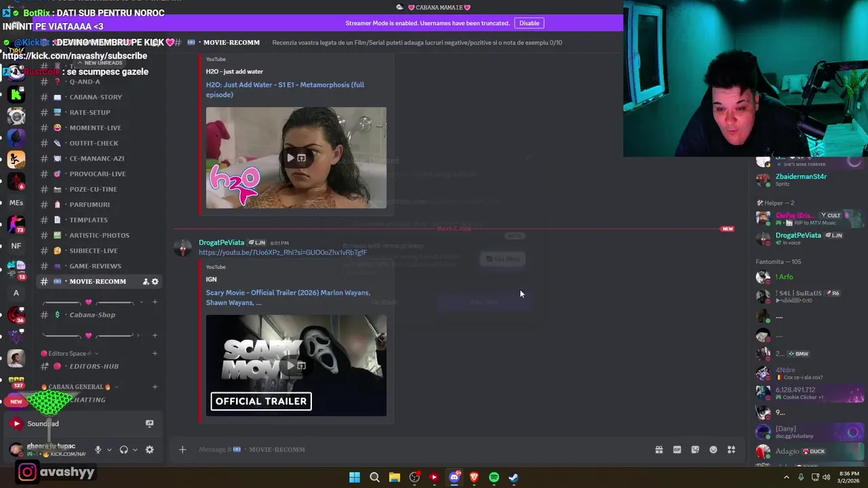Open the PROVOCARI-LIVE channel
Screen dimensions: 868x488
coord(99,174)
